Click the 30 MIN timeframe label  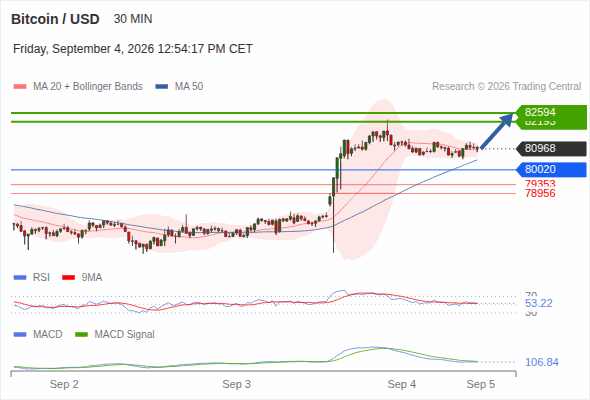(x=133, y=19)
